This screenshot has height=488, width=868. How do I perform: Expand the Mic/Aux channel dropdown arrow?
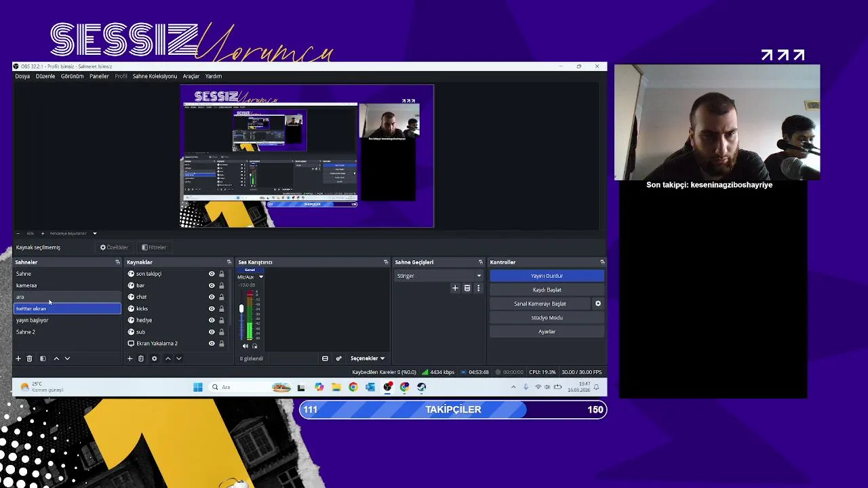[x=260, y=277]
